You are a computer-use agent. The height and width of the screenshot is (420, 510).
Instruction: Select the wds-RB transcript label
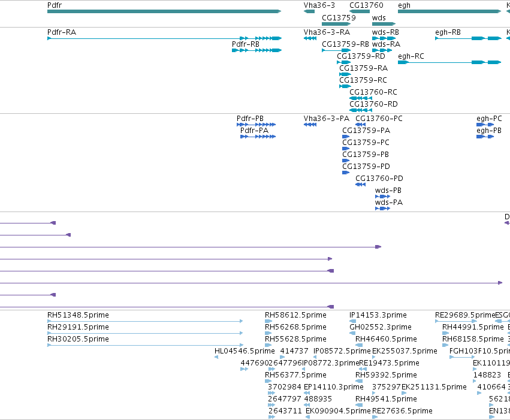point(385,32)
